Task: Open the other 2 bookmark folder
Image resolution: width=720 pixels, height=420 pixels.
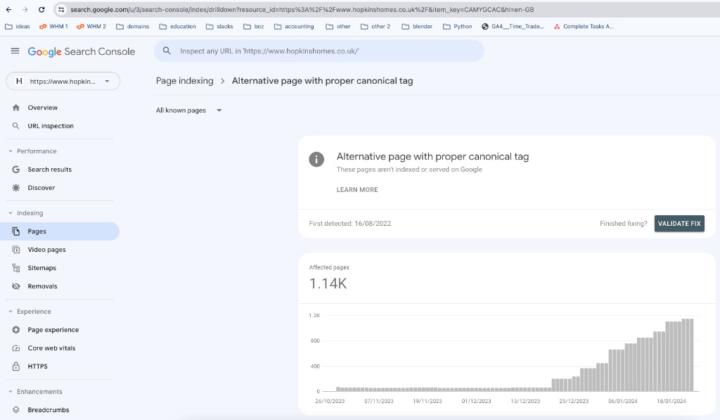Action: coord(376,27)
